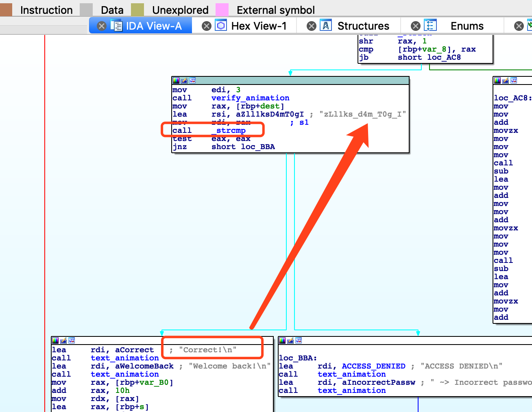Close the IDA View-A tab

click(102, 26)
